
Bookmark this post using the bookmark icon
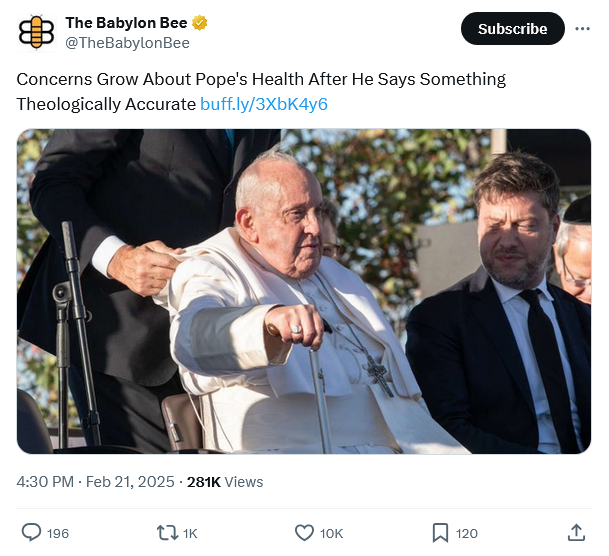[440, 533]
